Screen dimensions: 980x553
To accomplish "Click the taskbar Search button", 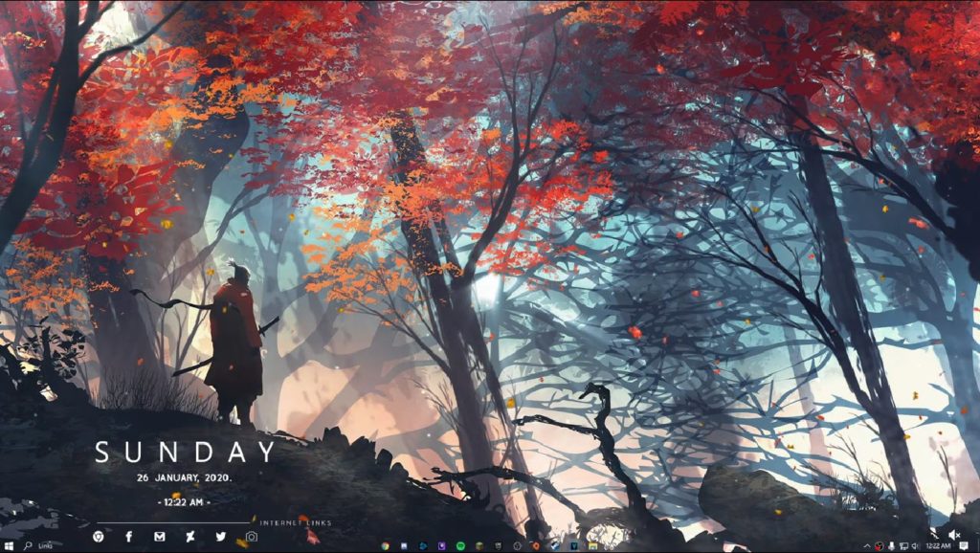I will [x=28, y=545].
